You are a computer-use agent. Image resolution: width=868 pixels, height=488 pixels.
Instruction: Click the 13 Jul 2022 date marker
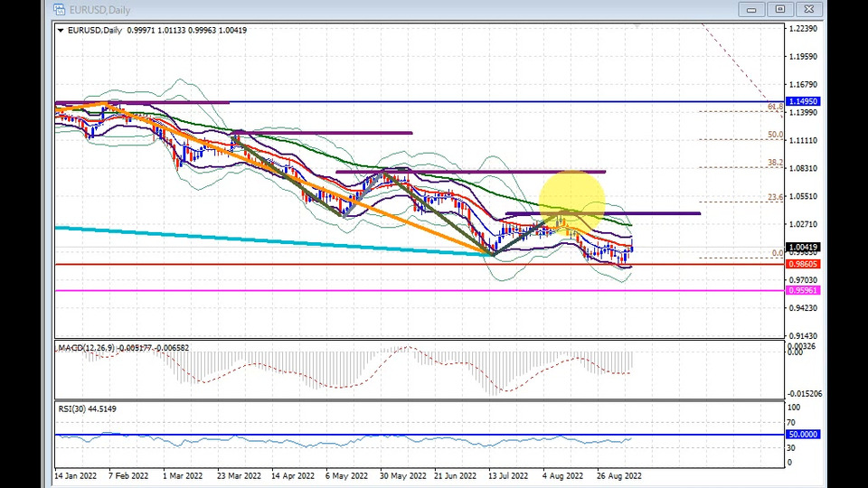click(507, 474)
